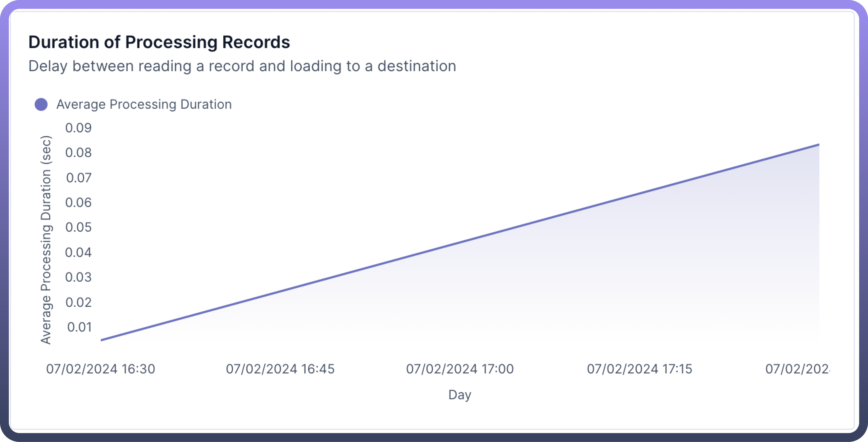Click the 0.07 y-axis tick label

pyautogui.click(x=79, y=178)
